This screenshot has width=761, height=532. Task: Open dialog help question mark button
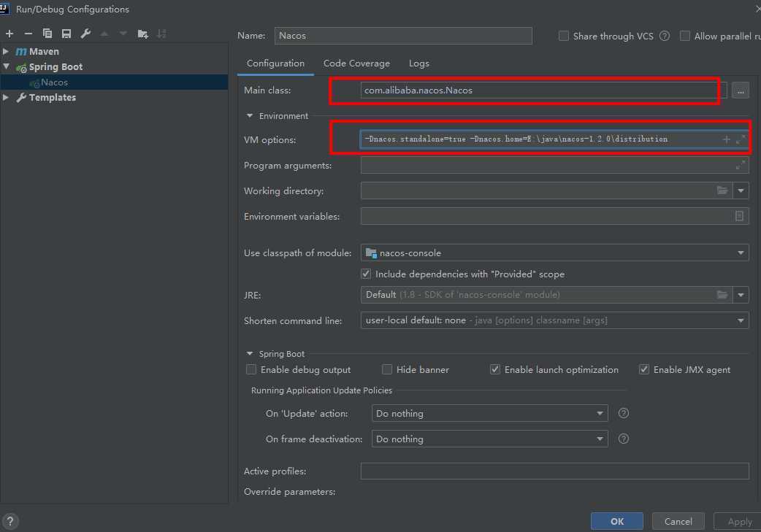pos(9,521)
